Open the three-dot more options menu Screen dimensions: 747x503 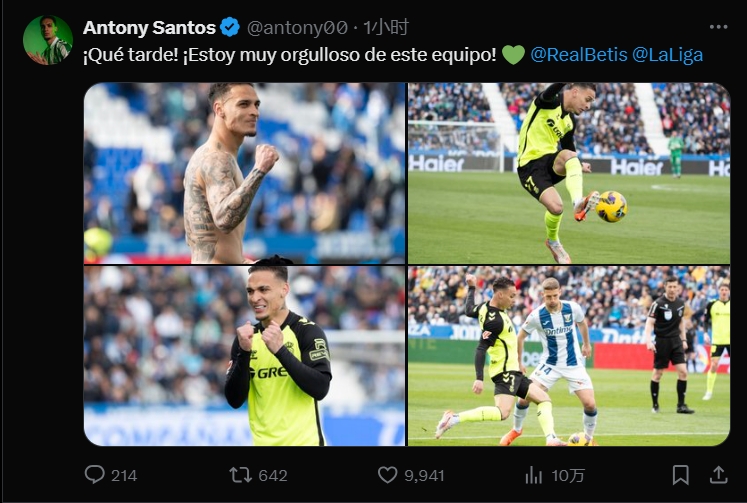[x=718, y=27]
